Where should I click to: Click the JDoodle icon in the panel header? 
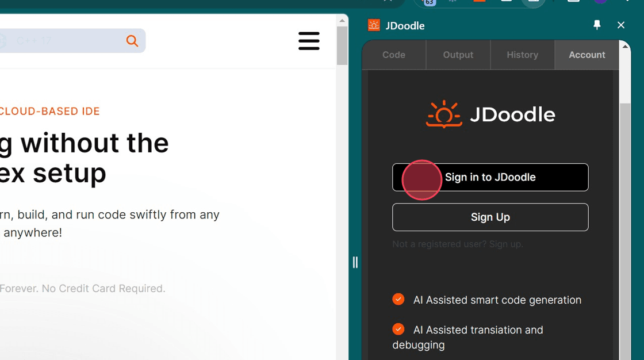(x=373, y=25)
